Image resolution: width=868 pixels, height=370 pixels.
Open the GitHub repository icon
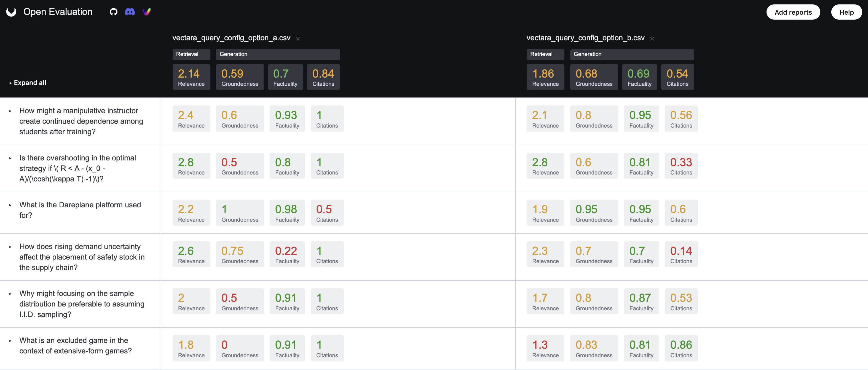114,12
